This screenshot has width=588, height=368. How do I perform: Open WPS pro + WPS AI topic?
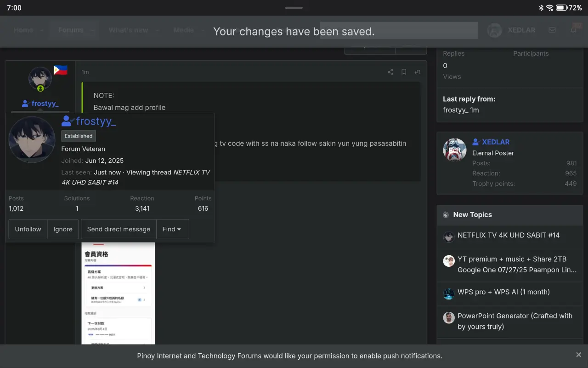[x=503, y=292]
